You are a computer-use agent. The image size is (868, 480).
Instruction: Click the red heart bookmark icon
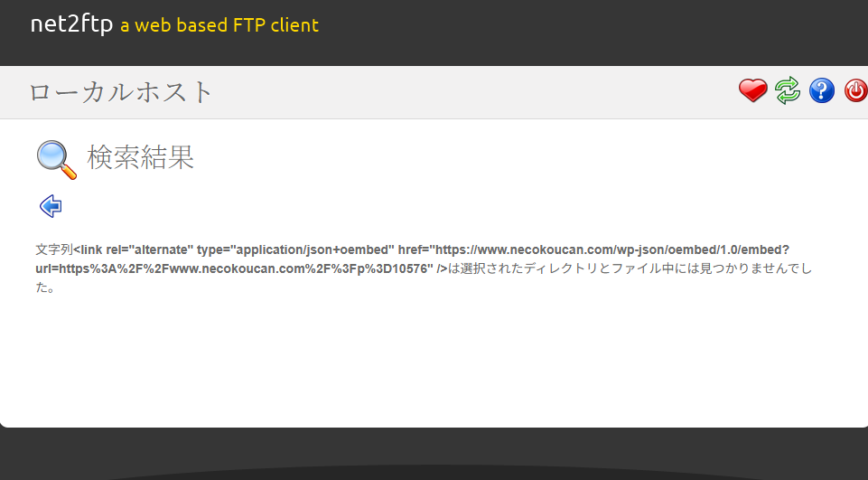click(x=753, y=90)
